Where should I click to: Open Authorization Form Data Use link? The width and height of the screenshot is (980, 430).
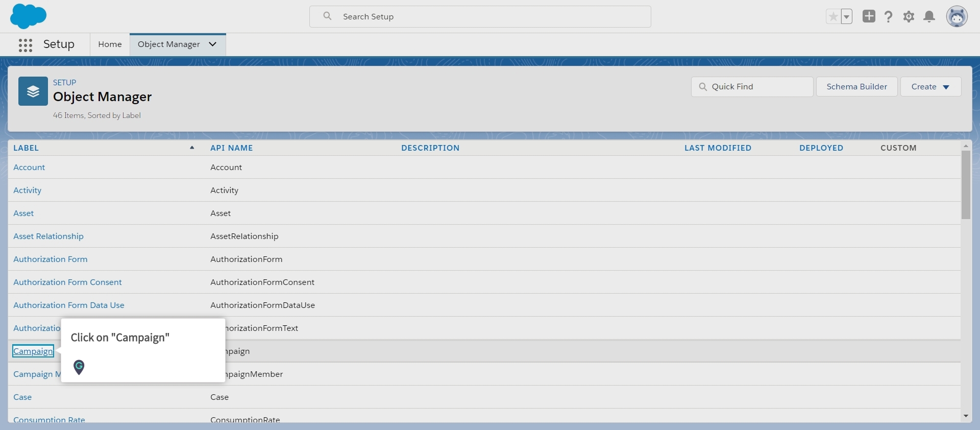(x=69, y=305)
